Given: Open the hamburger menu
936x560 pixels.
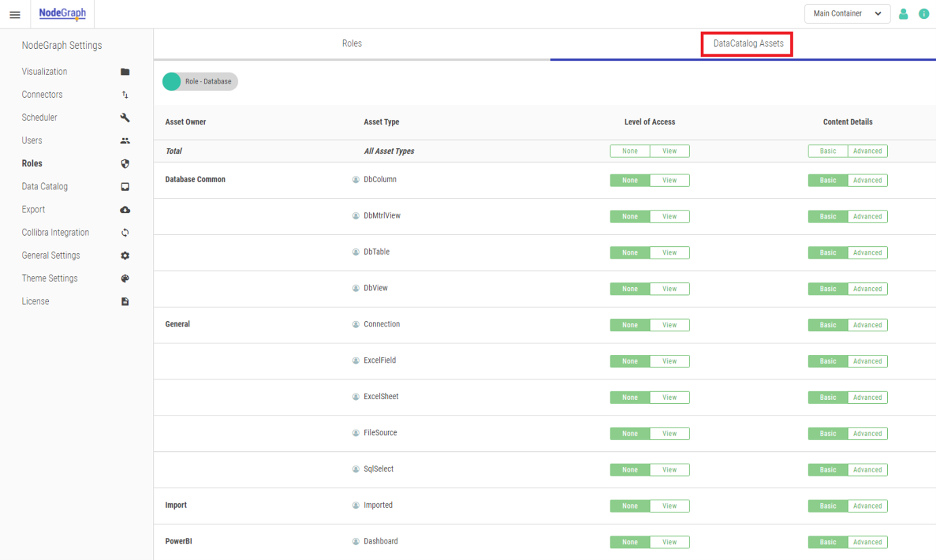Looking at the screenshot, I should (15, 15).
